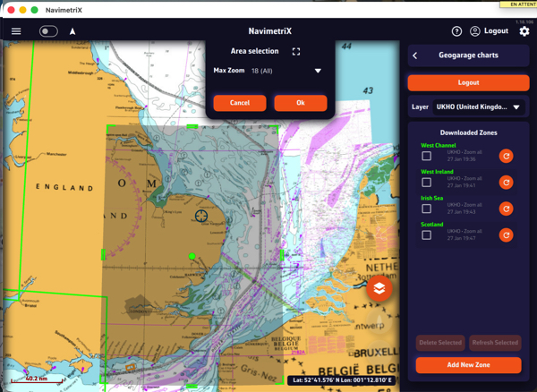Click the user account icon

point(474,31)
